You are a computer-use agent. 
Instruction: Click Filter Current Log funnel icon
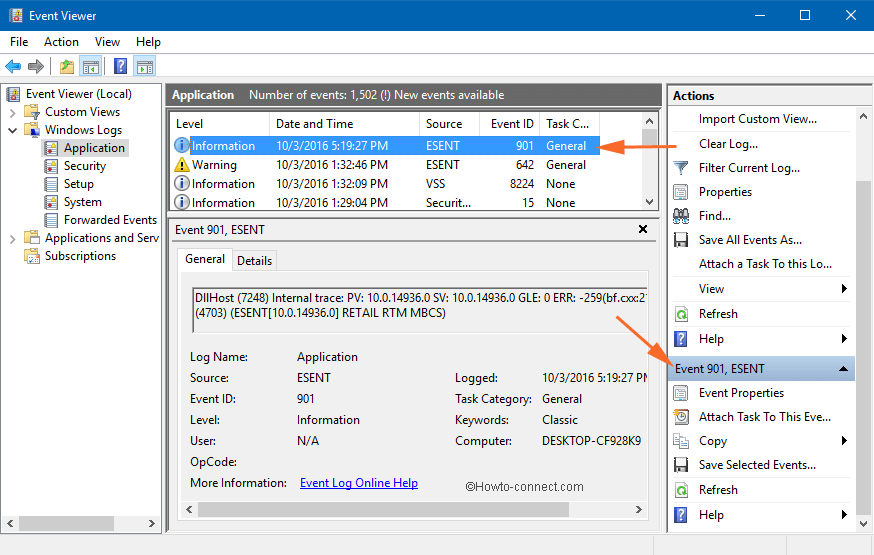click(681, 168)
